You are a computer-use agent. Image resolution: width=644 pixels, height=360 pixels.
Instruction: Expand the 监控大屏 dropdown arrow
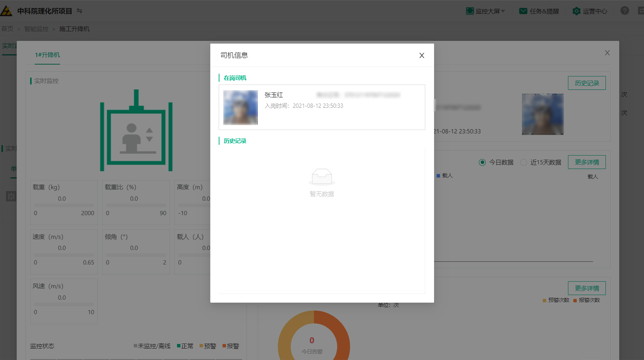point(503,11)
